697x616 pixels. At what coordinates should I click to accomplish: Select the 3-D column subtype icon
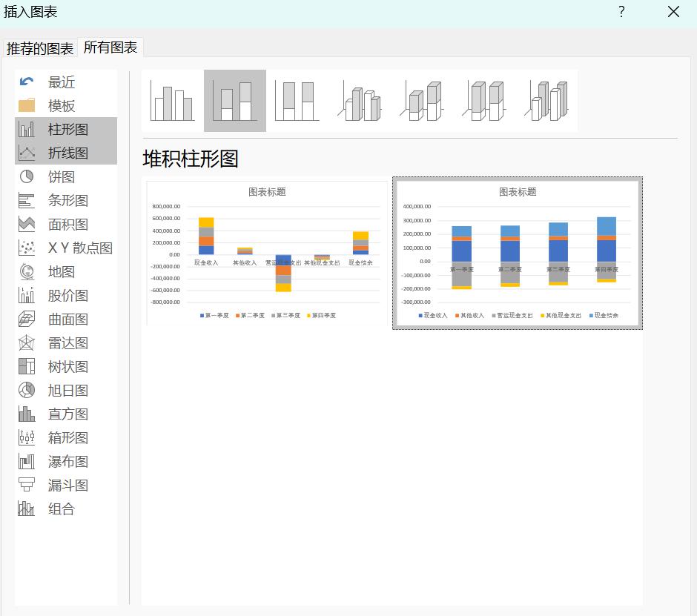tap(546, 101)
